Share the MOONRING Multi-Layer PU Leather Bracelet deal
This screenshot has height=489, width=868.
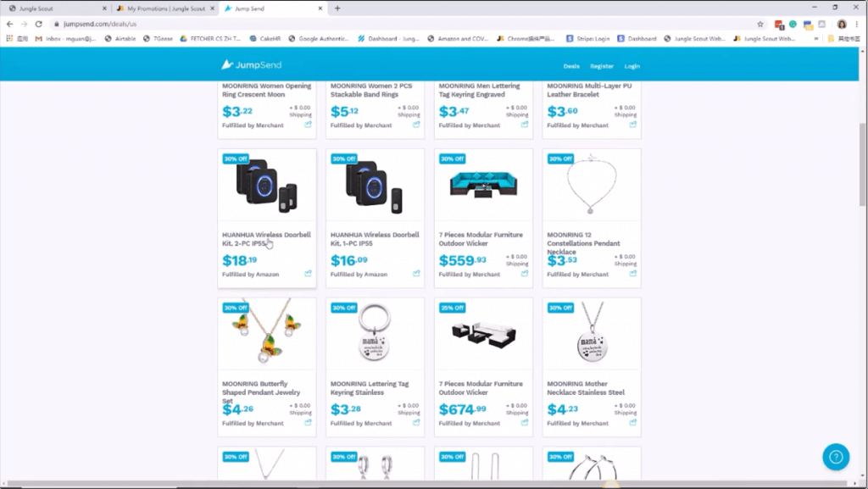coord(632,125)
